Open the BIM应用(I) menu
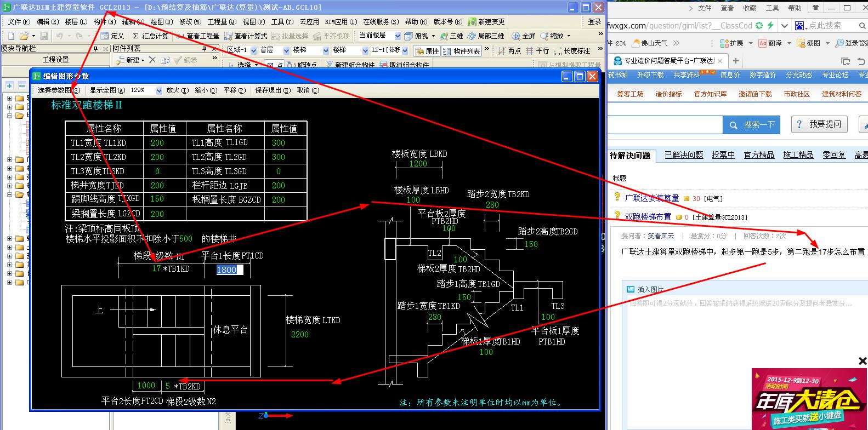 pos(341,22)
